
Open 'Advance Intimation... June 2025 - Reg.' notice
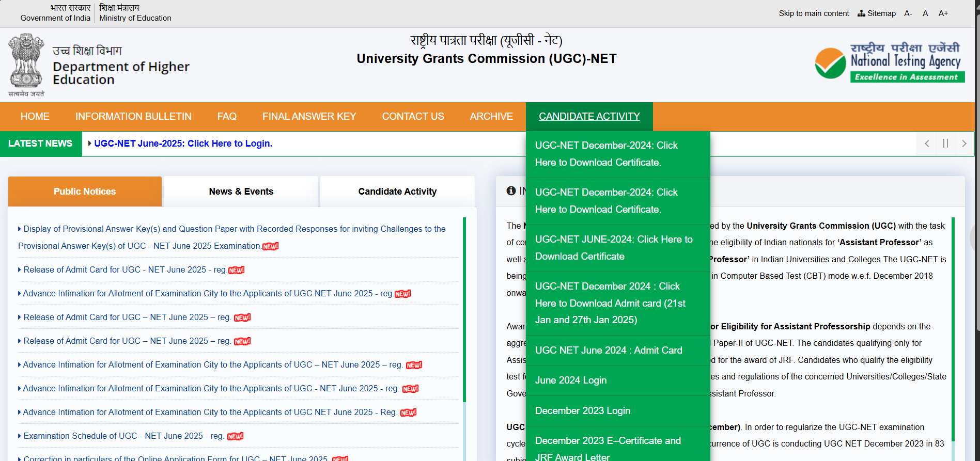(x=210, y=412)
